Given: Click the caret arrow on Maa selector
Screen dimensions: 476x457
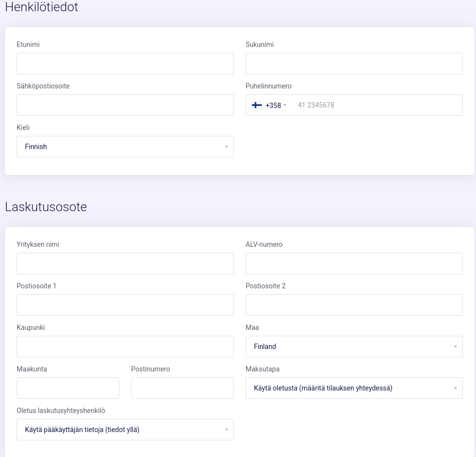Looking at the screenshot, I should click(455, 347).
